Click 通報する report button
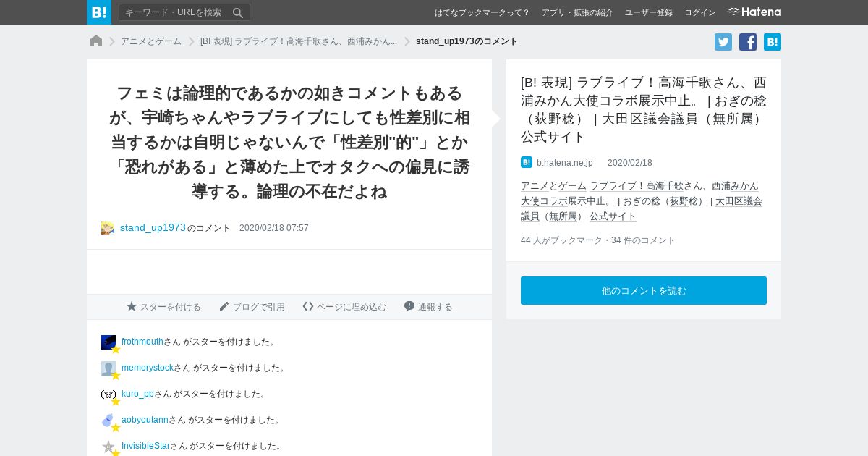This screenshot has height=456, width=868. tap(428, 307)
